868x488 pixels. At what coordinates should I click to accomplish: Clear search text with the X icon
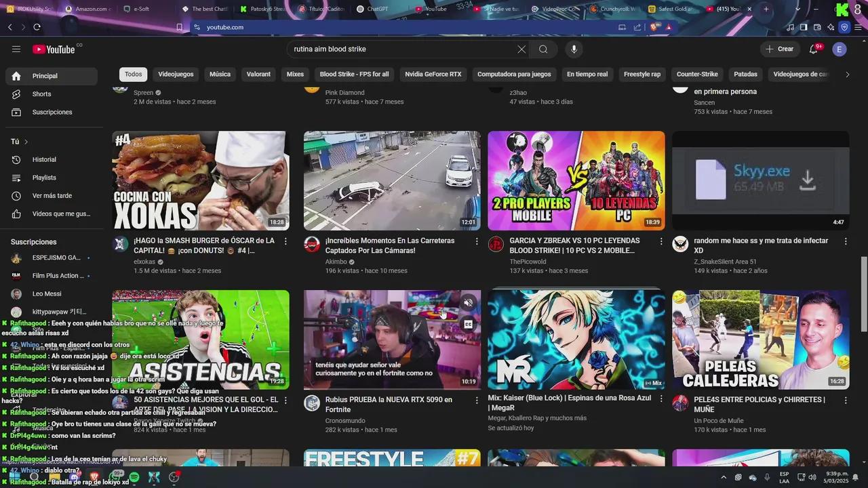(x=521, y=49)
